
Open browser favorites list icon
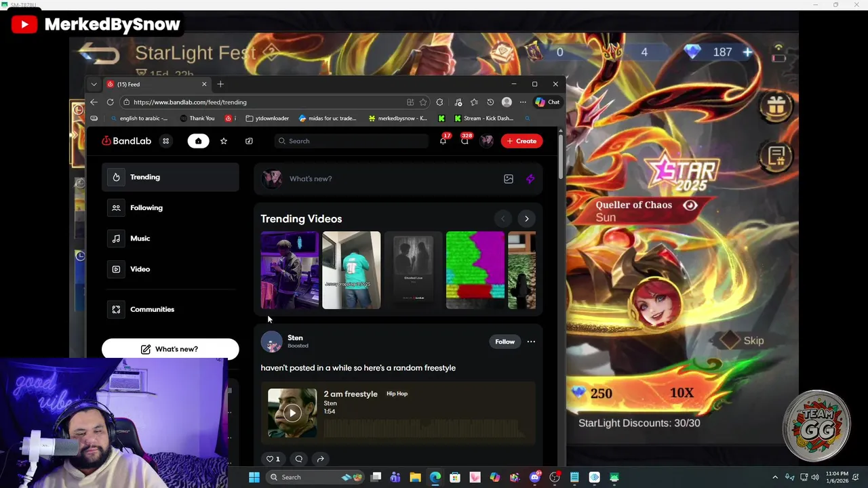474,102
